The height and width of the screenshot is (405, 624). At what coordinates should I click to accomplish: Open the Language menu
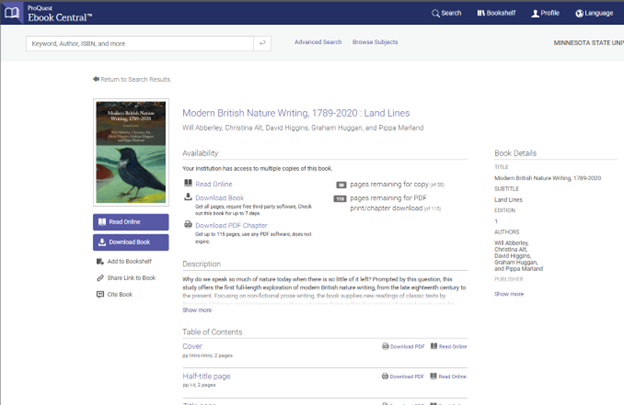(x=594, y=13)
